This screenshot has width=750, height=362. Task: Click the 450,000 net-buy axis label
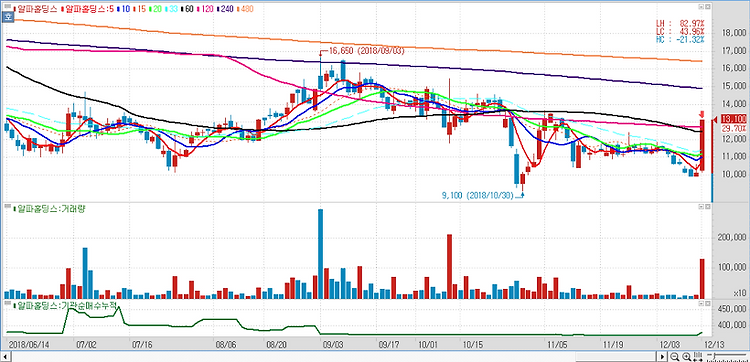click(731, 309)
